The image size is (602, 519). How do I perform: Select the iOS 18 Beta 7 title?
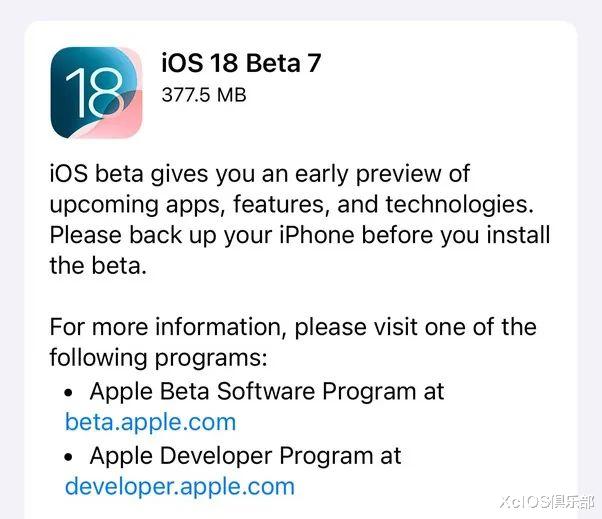tap(241, 63)
